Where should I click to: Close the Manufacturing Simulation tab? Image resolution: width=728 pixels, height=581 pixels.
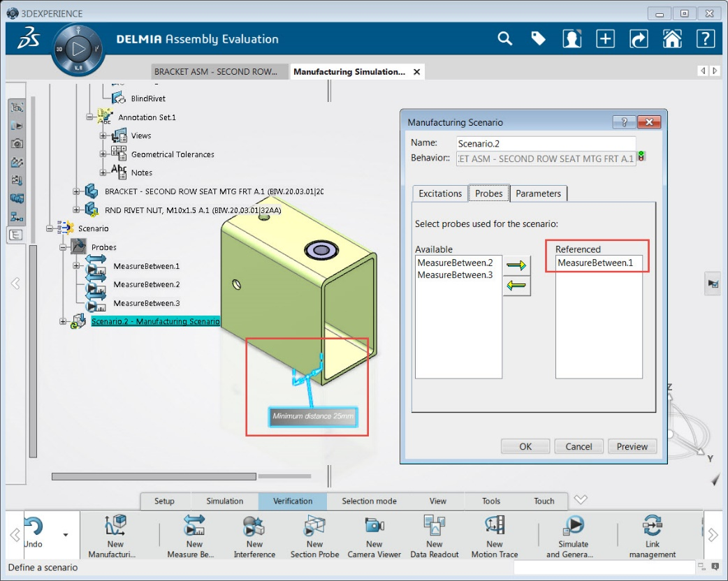(417, 72)
